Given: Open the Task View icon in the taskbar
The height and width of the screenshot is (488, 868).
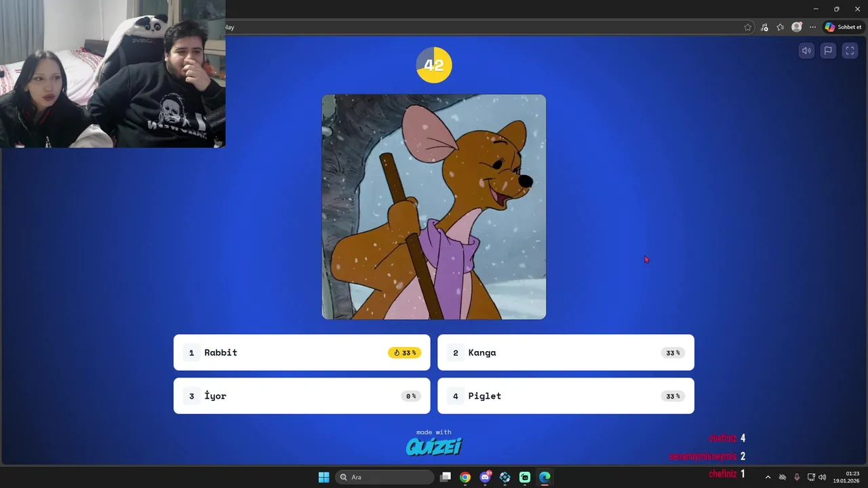Looking at the screenshot, I should pos(446,477).
